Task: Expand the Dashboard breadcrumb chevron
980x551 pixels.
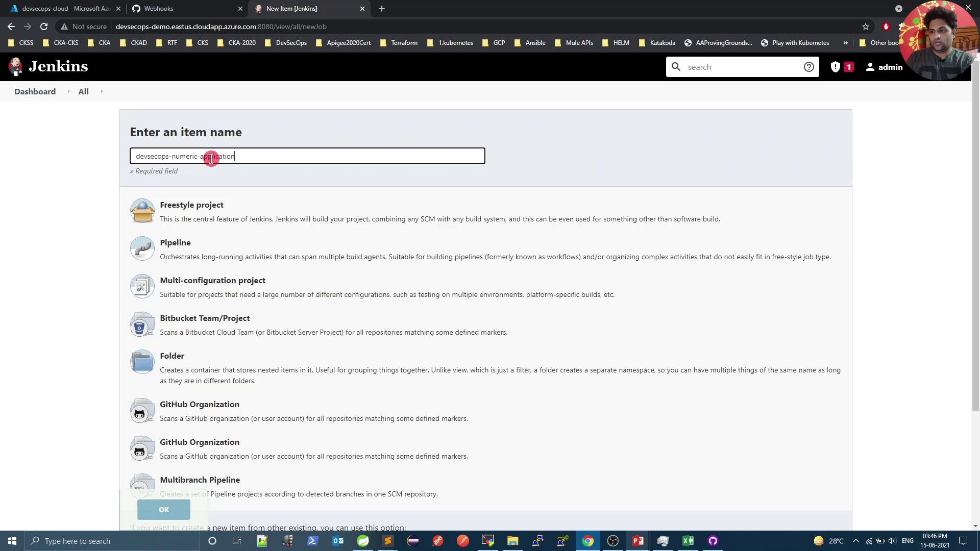Action: [x=68, y=92]
